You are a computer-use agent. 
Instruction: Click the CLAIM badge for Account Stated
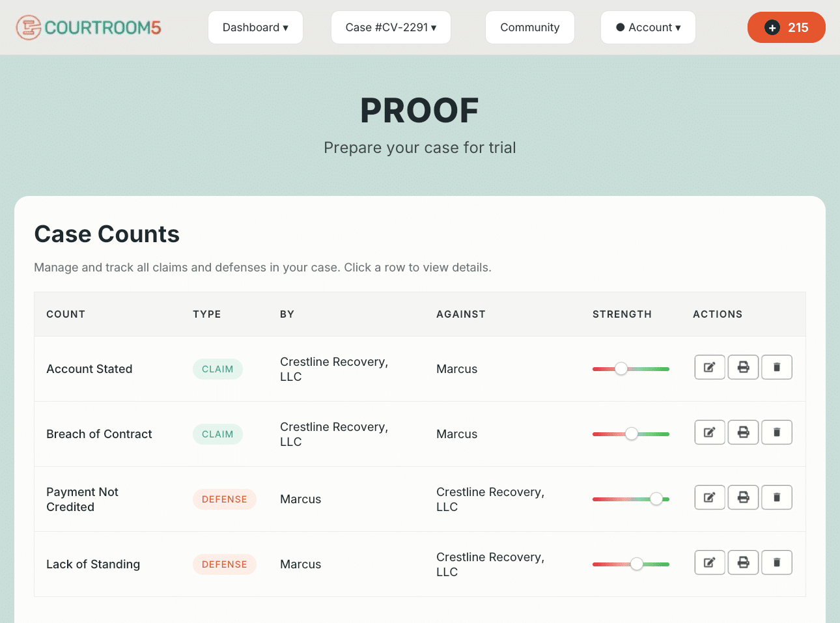click(x=217, y=369)
